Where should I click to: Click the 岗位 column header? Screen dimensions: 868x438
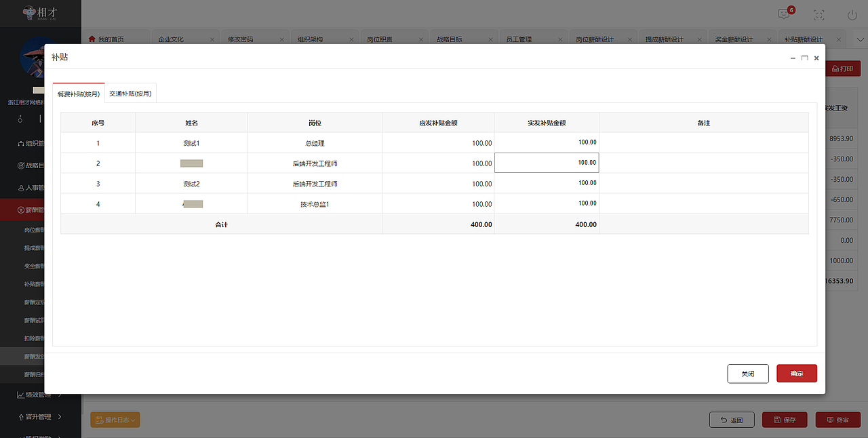pos(315,123)
